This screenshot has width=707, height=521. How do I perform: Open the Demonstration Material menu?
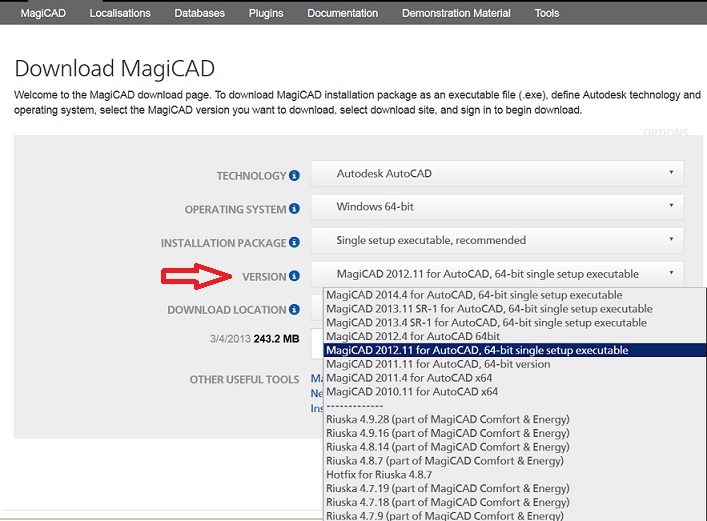[456, 13]
